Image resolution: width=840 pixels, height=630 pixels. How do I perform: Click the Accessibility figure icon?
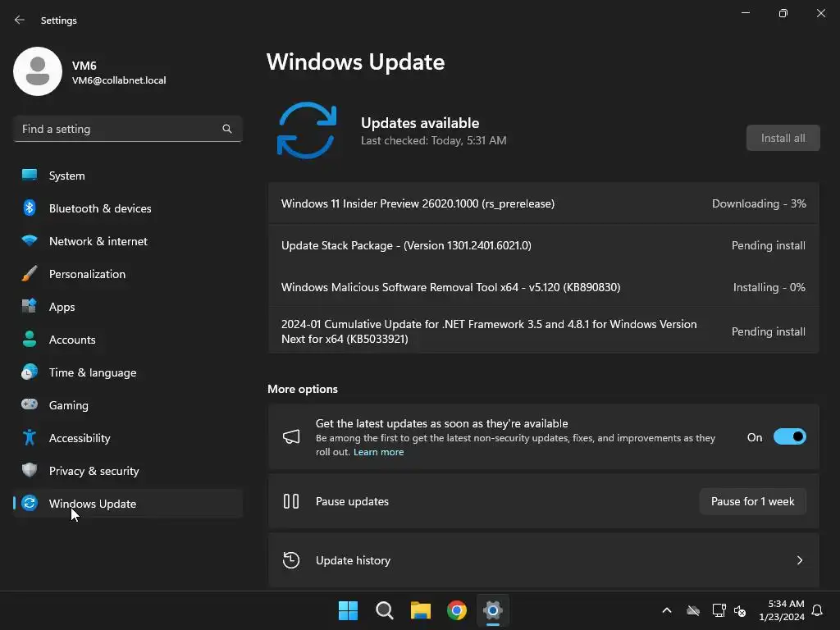pos(30,438)
